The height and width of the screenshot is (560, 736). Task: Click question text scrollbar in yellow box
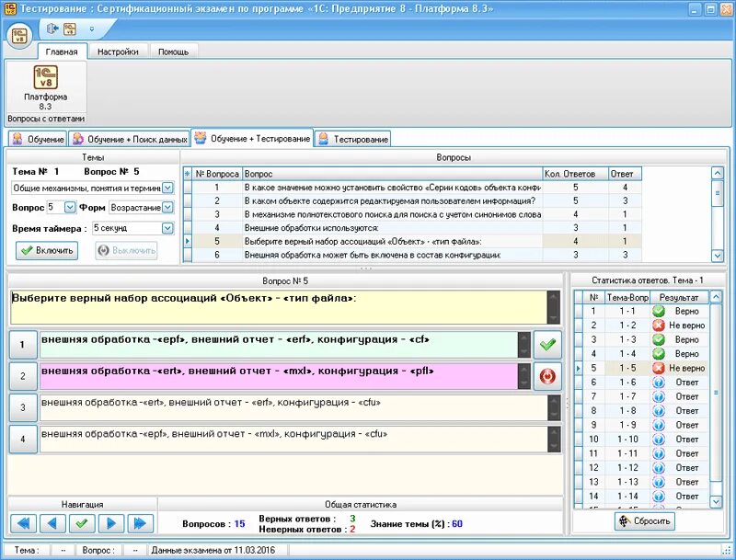(554, 307)
